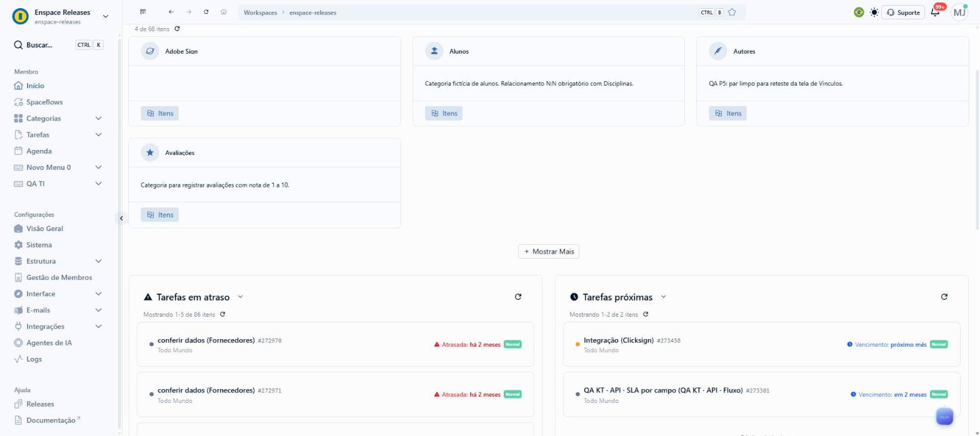Toggle light/dark theme sun icon

[x=874, y=12]
